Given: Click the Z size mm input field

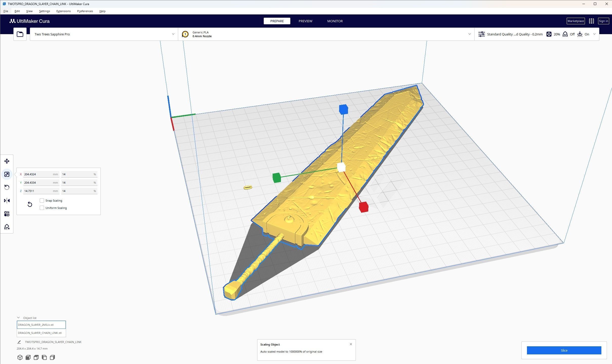Looking at the screenshot, I should tap(41, 191).
